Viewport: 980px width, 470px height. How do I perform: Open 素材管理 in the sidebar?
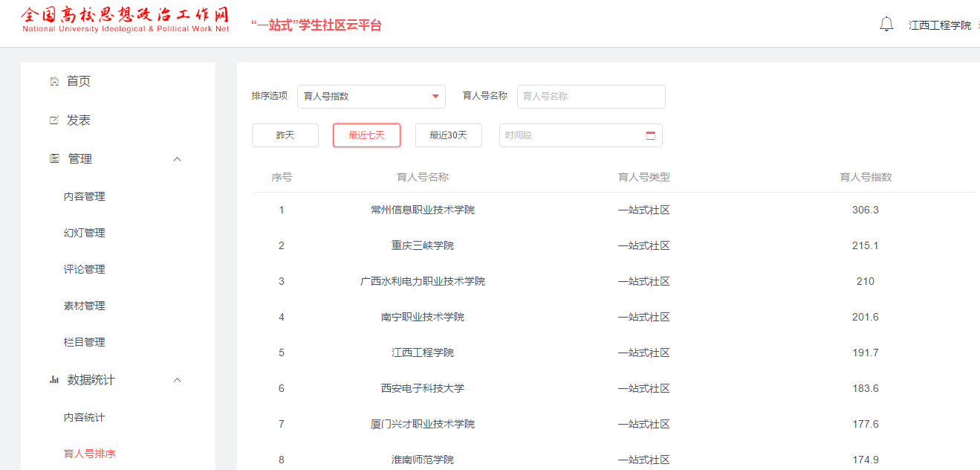tap(85, 306)
